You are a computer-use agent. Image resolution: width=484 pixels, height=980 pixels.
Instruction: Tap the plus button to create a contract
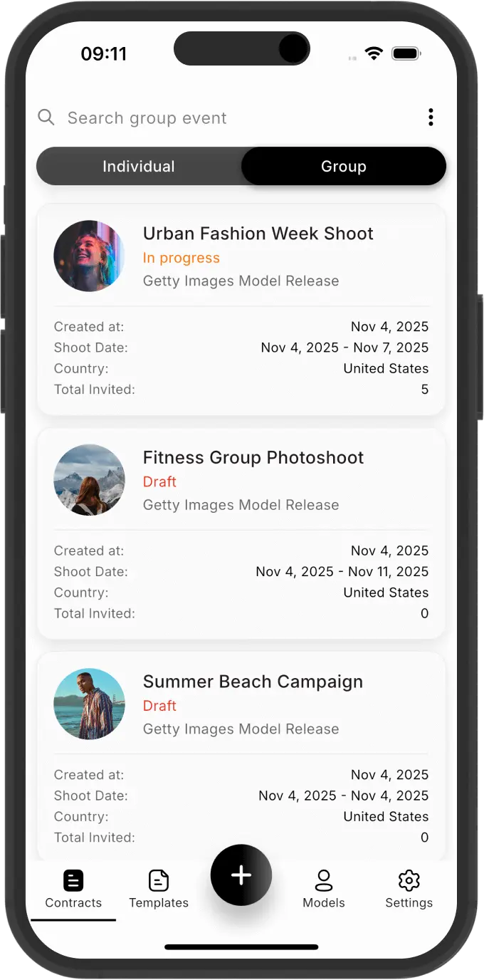pos(241,875)
